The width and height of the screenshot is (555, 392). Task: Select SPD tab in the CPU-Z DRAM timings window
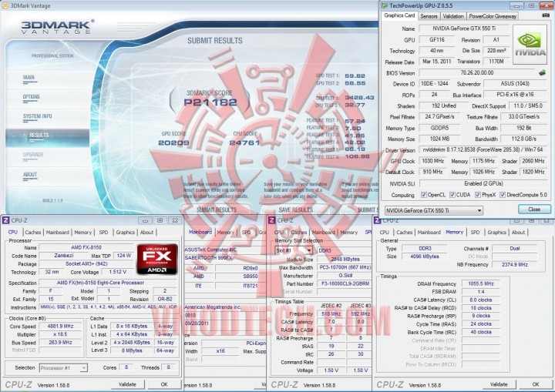tap(475, 233)
